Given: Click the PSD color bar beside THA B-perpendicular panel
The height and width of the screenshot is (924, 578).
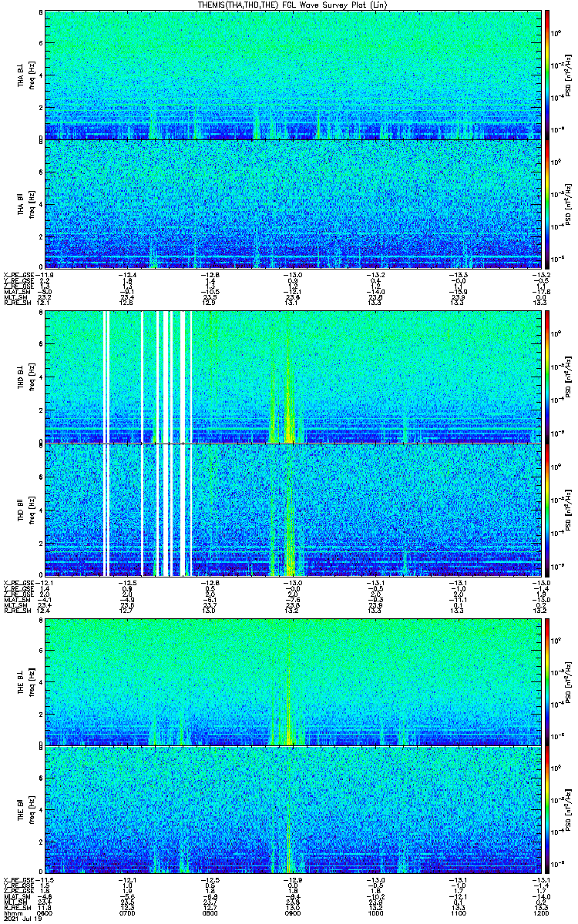Looking at the screenshot, I should click(x=548, y=75).
